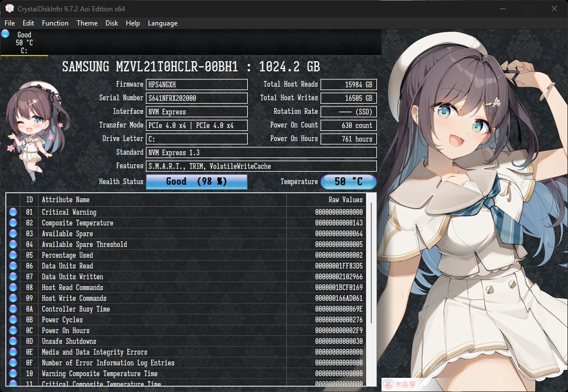Open the File menu
Image resolution: width=568 pixels, height=392 pixels.
click(10, 23)
